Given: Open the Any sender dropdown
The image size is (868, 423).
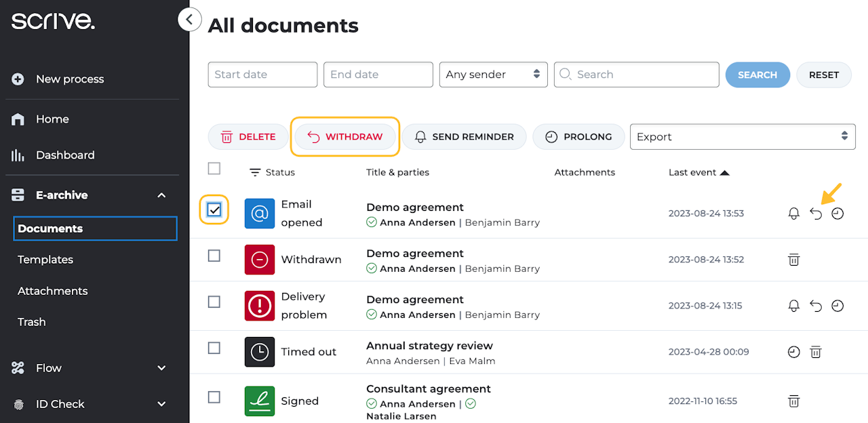Looking at the screenshot, I should pos(493,75).
